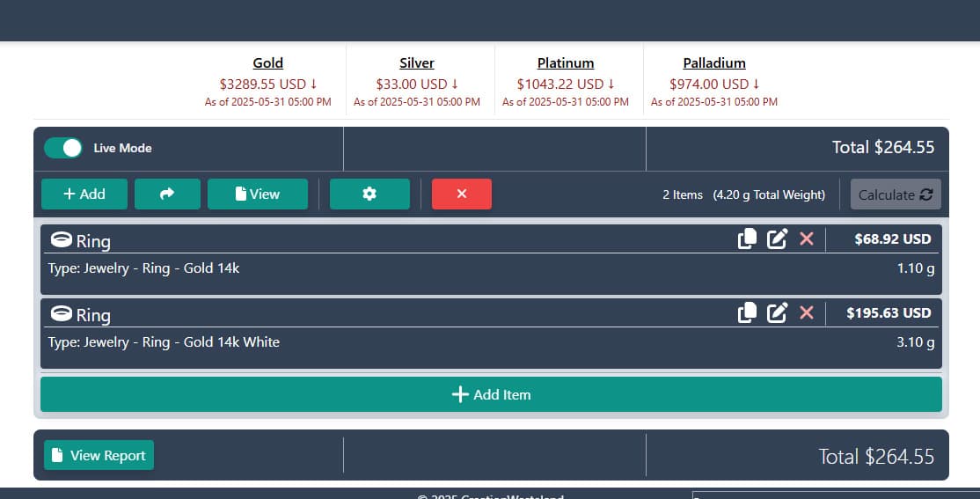980x499 pixels.
Task: Duplicate the Gold 14k White ring
Action: (x=747, y=312)
